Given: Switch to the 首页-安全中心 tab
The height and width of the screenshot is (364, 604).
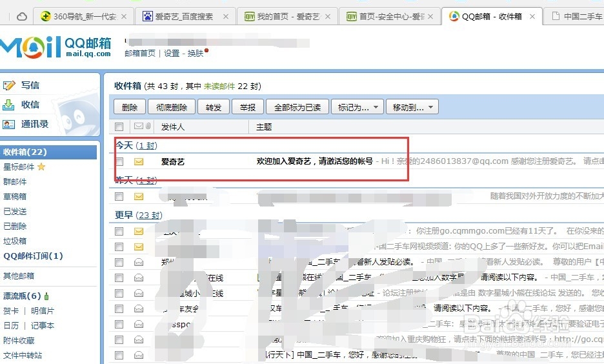Looking at the screenshot, I should pyautogui.click(x=389, y=17).
